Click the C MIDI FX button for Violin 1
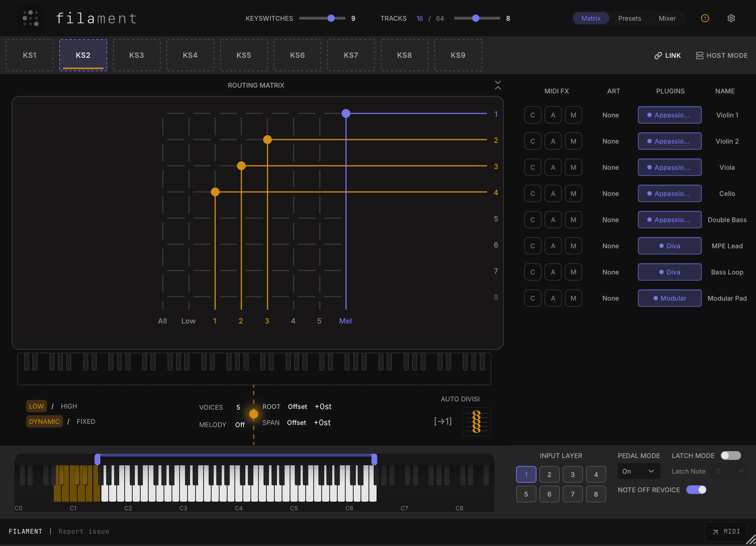The image size is (756, 546). point(532,115)
